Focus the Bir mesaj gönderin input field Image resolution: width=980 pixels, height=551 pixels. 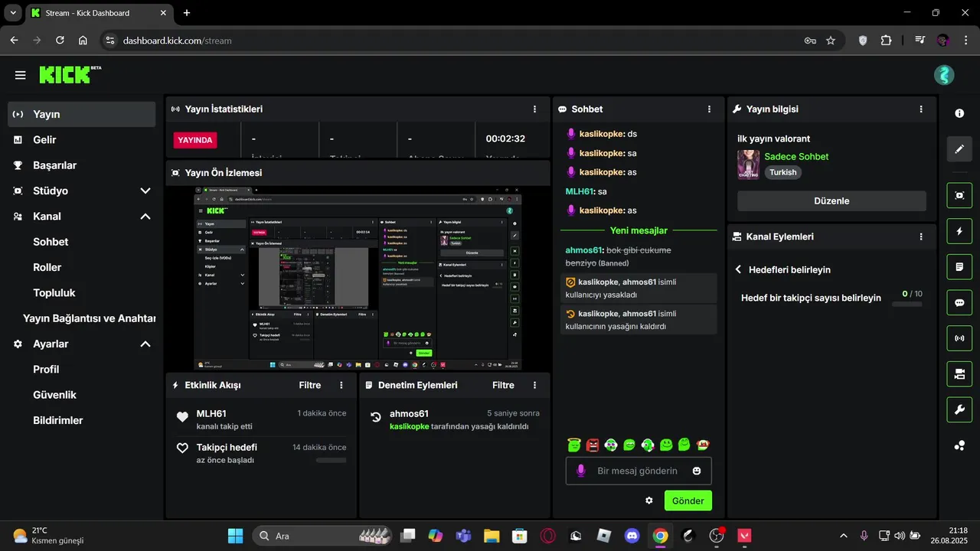638,471
